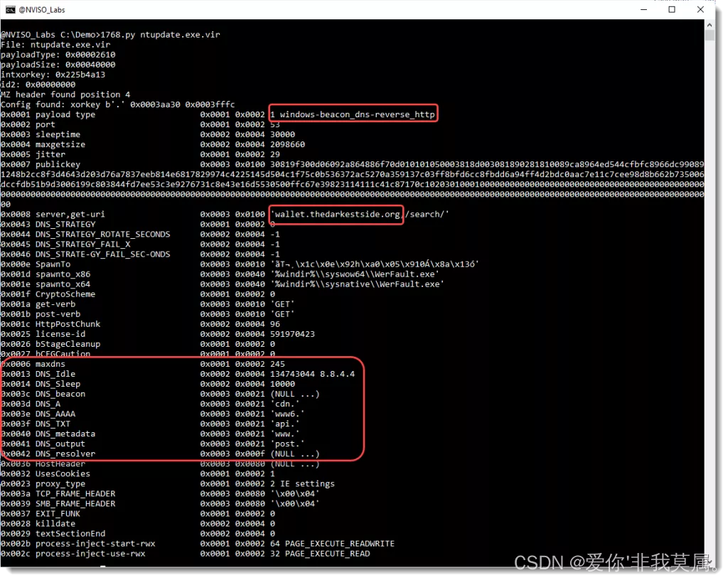Click the HttpPostChunk value 96
The width and height of the screenshot is (728, 580).
(275, 324)
